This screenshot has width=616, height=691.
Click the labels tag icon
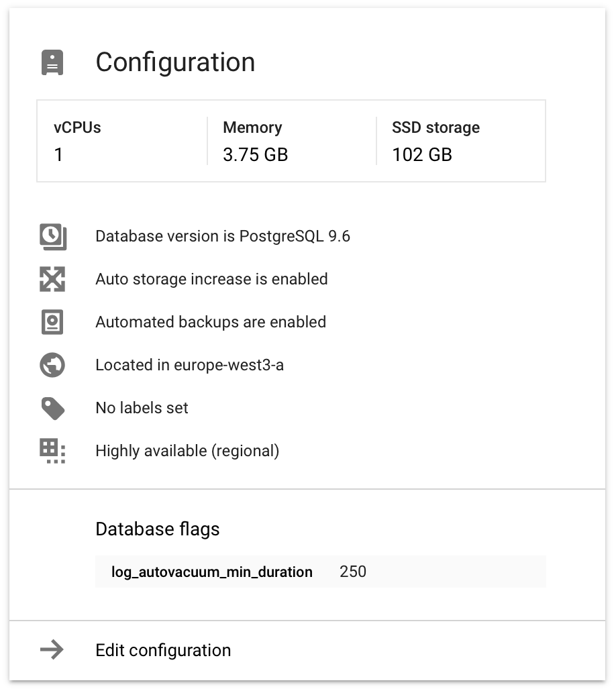point(52,408)
